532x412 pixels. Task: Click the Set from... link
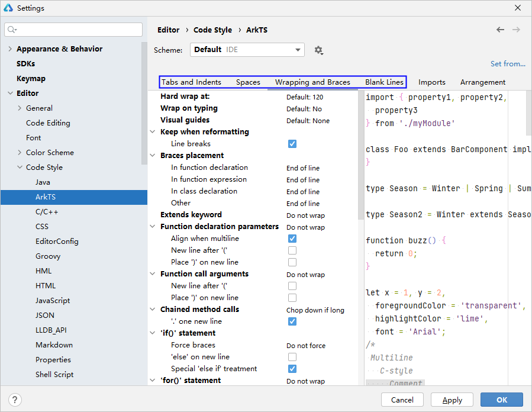point(508,64)
